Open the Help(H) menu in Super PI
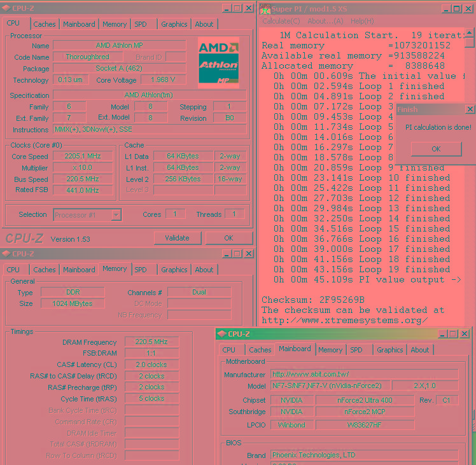Screen dimensions: 476x465 362,21
